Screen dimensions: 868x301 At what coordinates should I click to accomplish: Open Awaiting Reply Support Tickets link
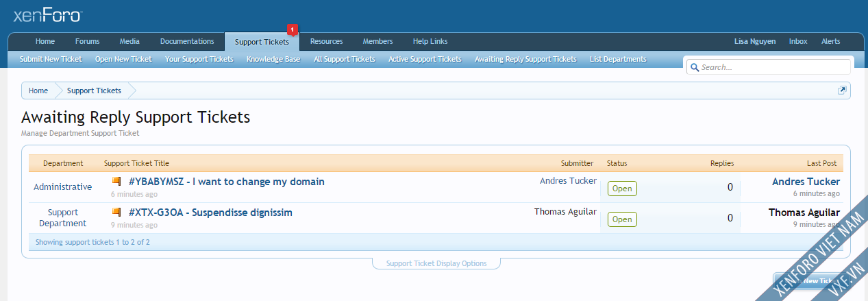525,59
